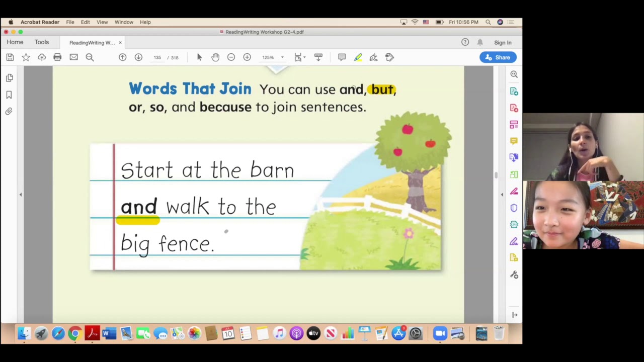Open the Fill and Sign pen tool
This screenshot has height=362, width=644.
point(373,57)
